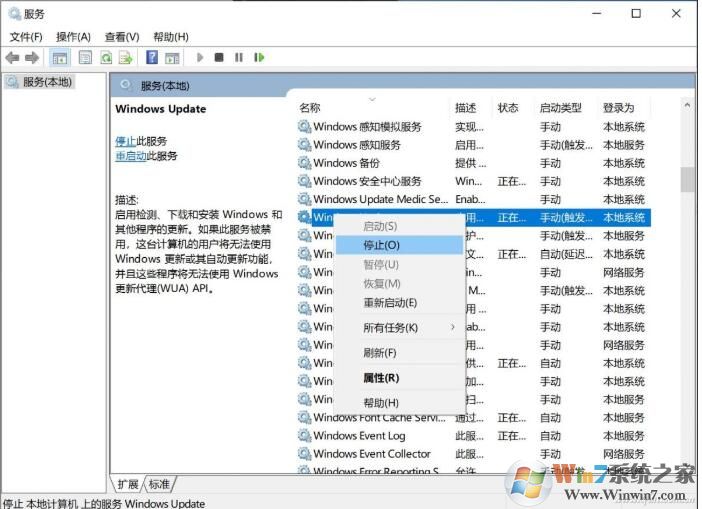Click the Pause service toolbar icon
This screenshot has width=702, height=509.
(x=239, y=57)
